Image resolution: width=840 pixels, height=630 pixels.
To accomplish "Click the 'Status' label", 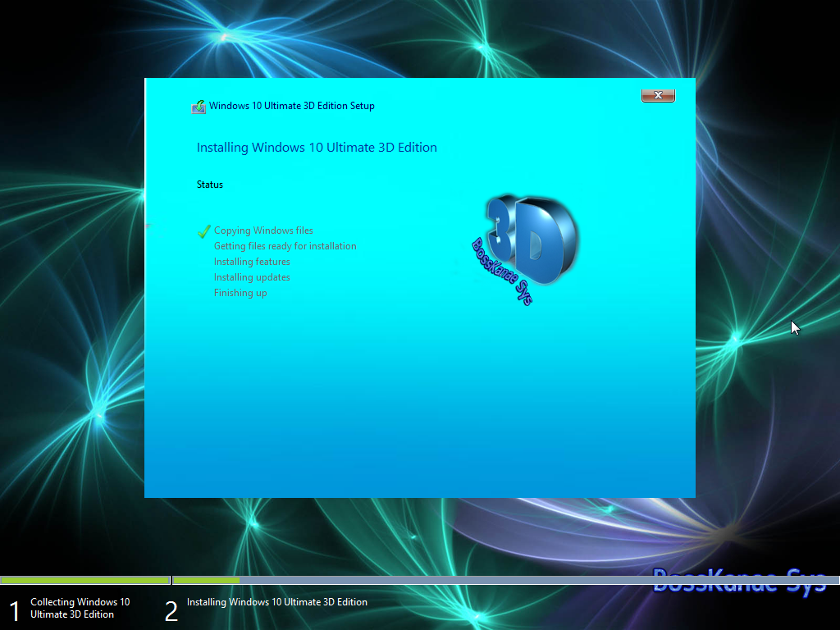I will point(209,185).
